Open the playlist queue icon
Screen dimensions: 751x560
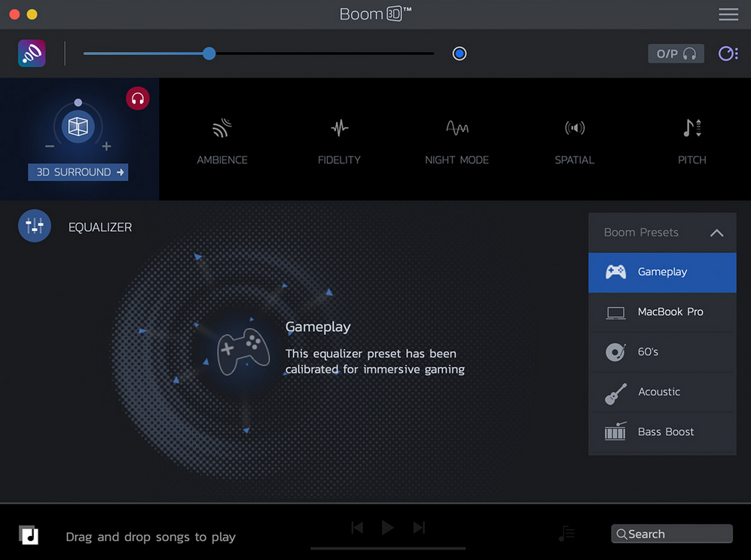(x=566, y=533)
